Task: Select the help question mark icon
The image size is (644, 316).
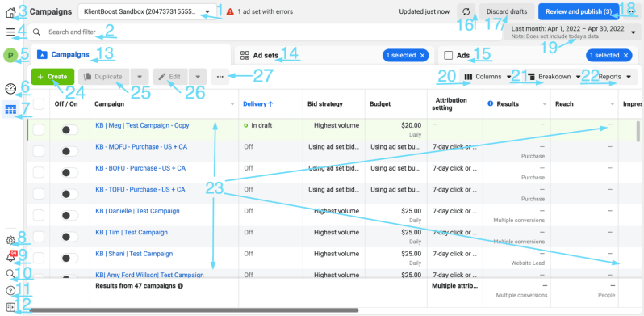Action: [10, 291]
